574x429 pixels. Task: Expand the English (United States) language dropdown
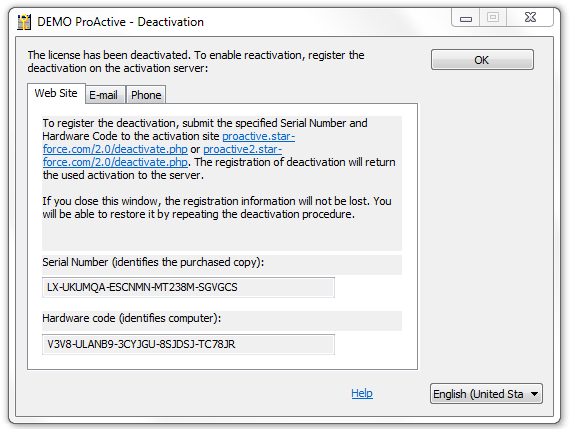click(486, 394)
